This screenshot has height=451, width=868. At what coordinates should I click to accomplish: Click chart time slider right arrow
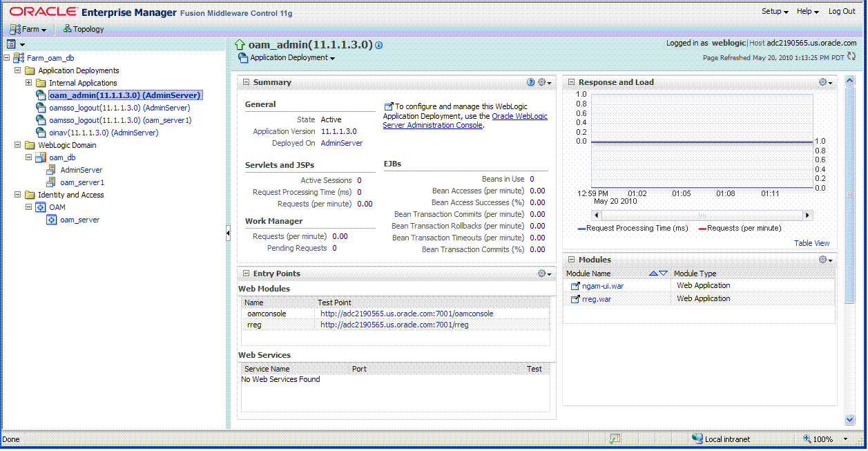tap(809, 215)
